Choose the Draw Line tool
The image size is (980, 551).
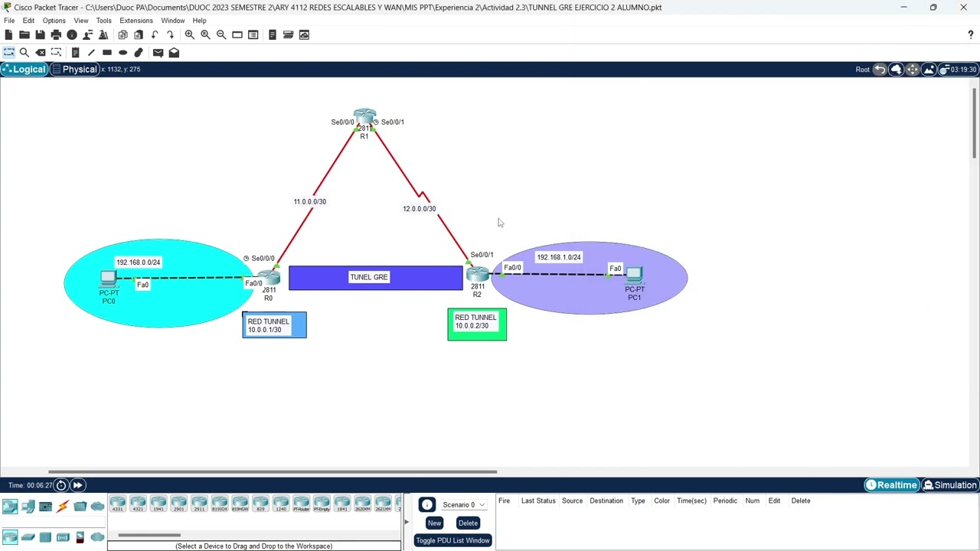pyautogui.click(x=91, y=52)
